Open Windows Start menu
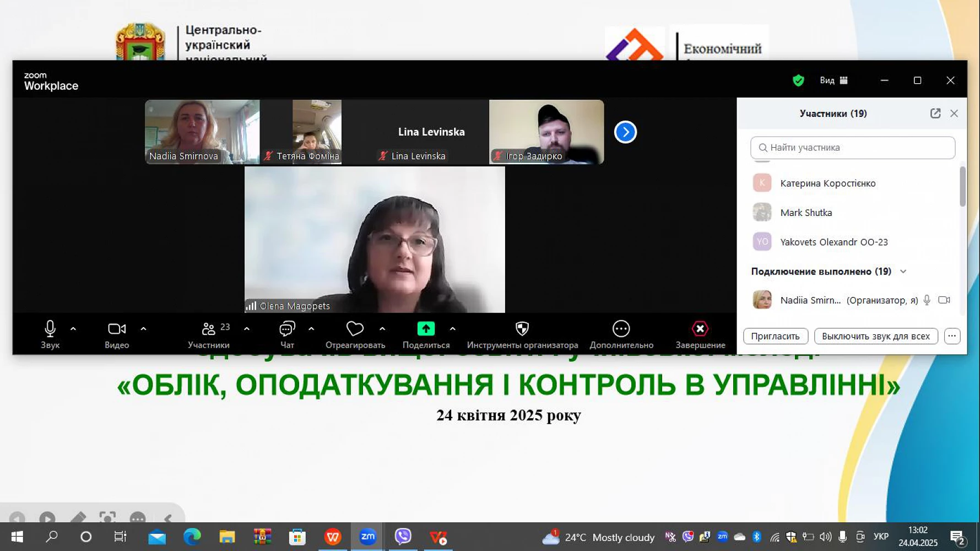The width and height of the screenshot is (980, 551). tap(17, 537)
